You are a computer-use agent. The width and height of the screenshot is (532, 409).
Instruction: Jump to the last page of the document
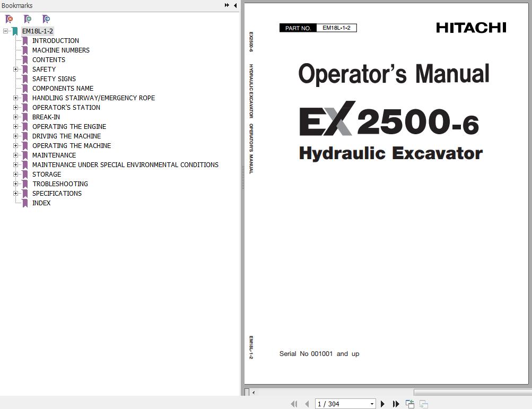pos(396,404)
